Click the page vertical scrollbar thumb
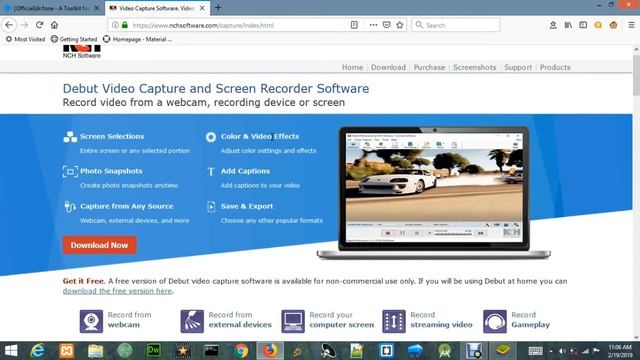 tap(636, 76)
